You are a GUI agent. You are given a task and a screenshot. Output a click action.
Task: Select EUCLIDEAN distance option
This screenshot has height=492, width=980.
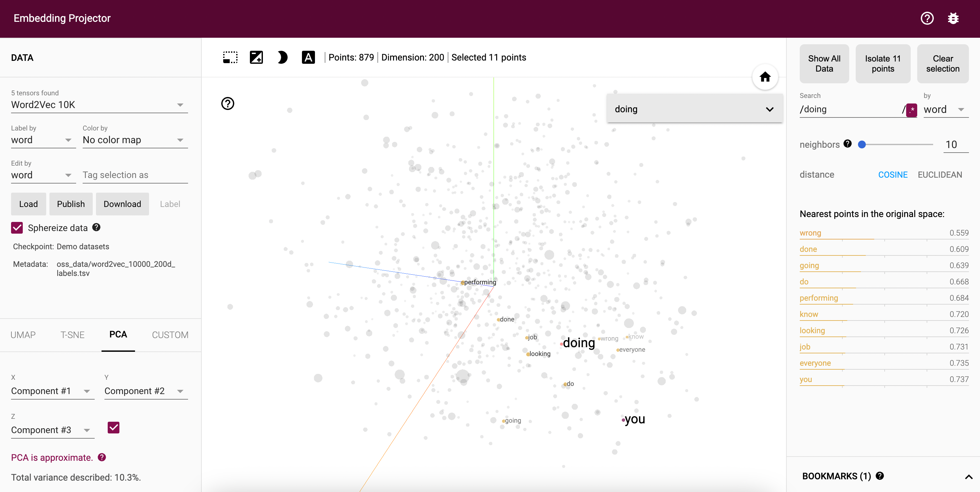click(939, 175)
